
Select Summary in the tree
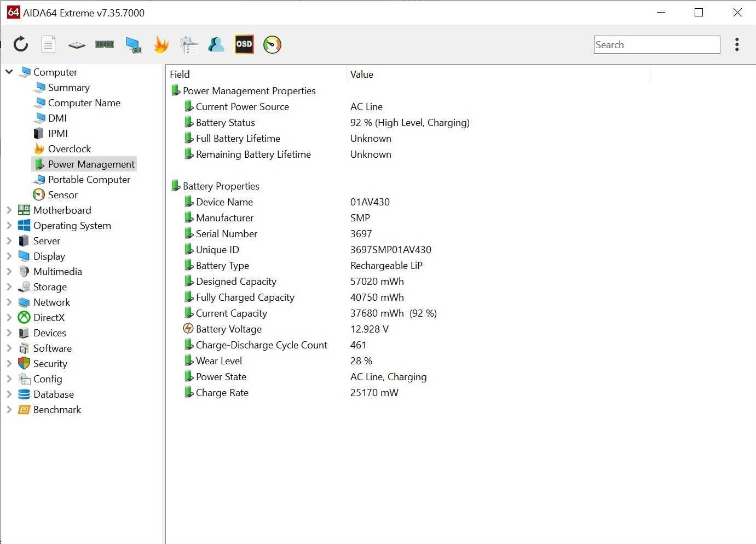coord(68,87)
